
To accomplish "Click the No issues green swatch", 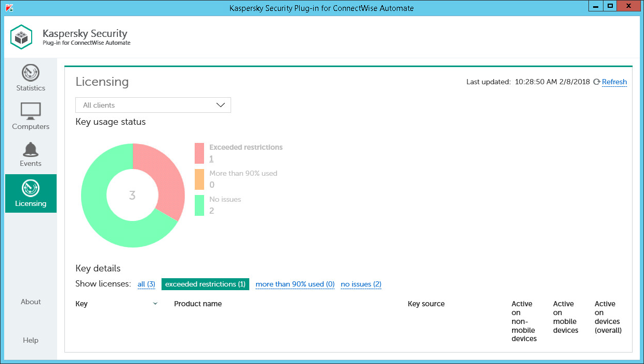I will pyautogui.click(x=199, y=205).
